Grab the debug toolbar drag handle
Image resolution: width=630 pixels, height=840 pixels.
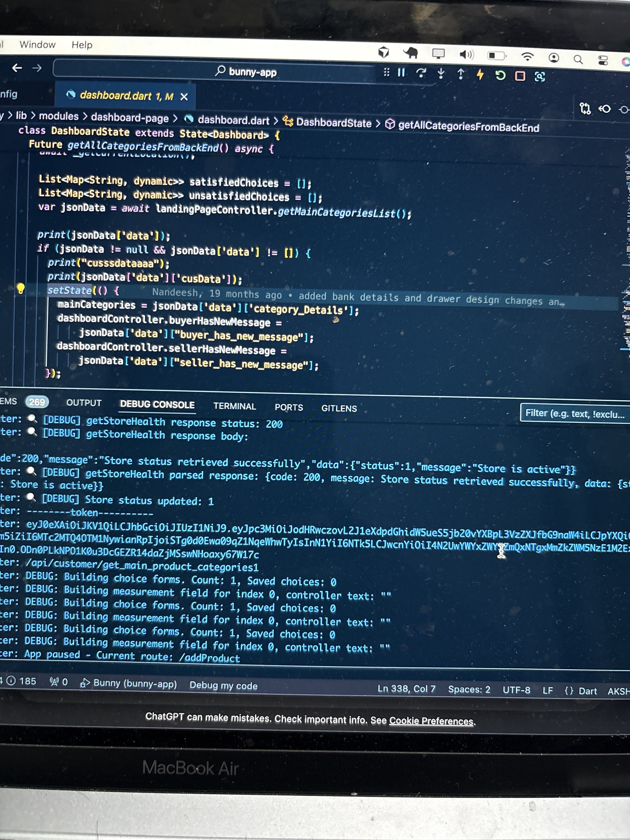point(386,72)
